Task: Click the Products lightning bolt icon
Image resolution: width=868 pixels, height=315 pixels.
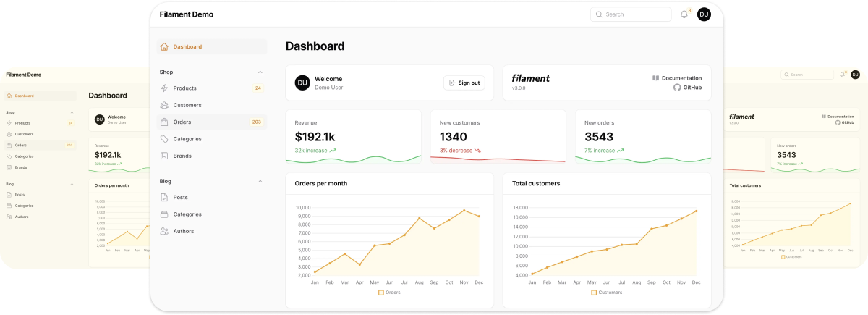Action: [x=164, y=88]
